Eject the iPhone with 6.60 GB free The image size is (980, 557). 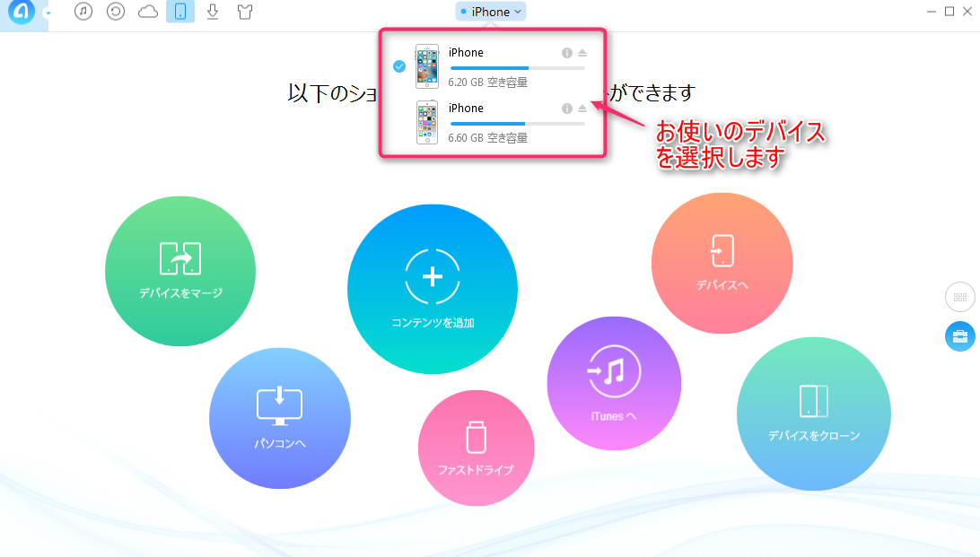[x=582, y=109]
